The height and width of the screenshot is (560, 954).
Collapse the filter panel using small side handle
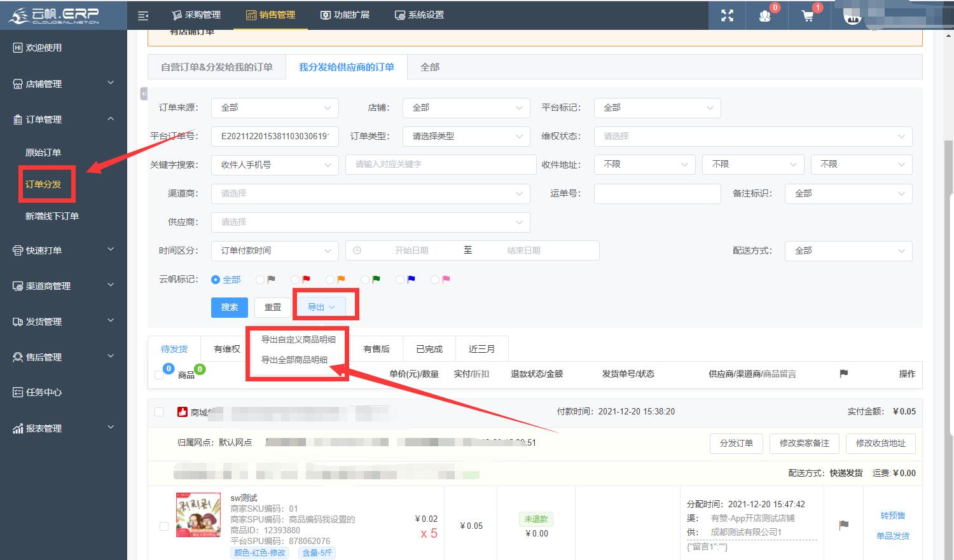pyautogui.click(x=144, y=93)
